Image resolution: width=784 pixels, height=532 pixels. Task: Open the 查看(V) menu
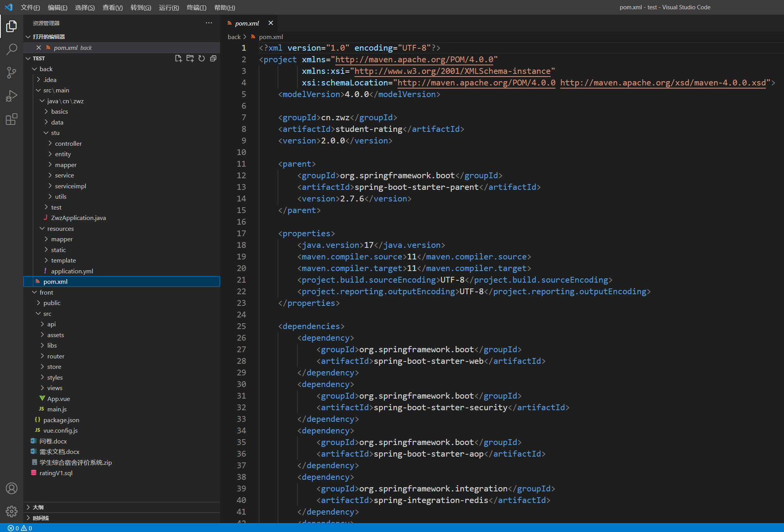pos(112,7)
